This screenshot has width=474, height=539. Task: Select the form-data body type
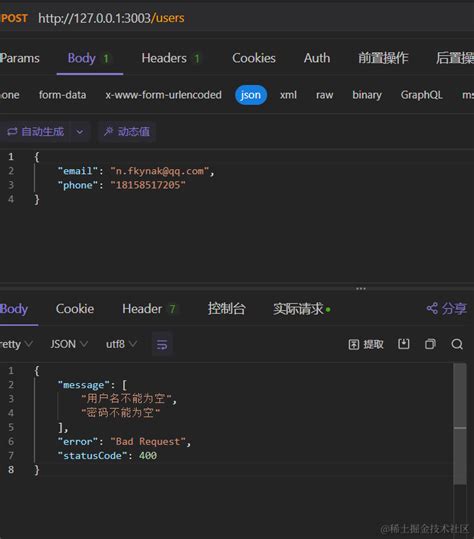pos(63,95)
